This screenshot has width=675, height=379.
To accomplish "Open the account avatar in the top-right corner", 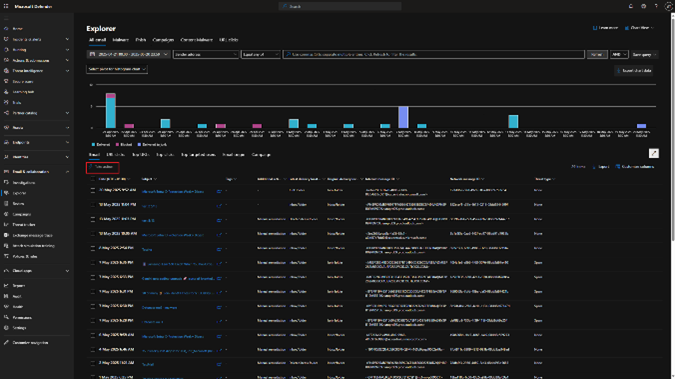I will tap(669, 6).
